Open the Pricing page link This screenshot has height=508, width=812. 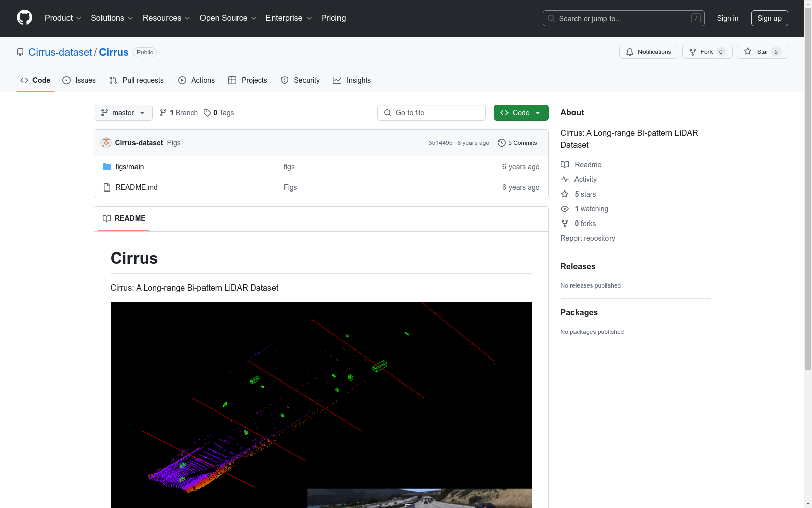pyautogui.click(x=333, y=18)
